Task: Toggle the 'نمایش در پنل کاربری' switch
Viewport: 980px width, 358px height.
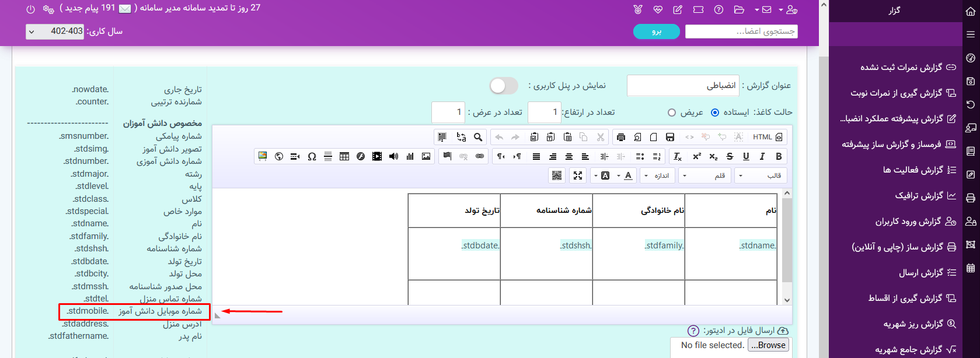Action: [x=504, y=86]
